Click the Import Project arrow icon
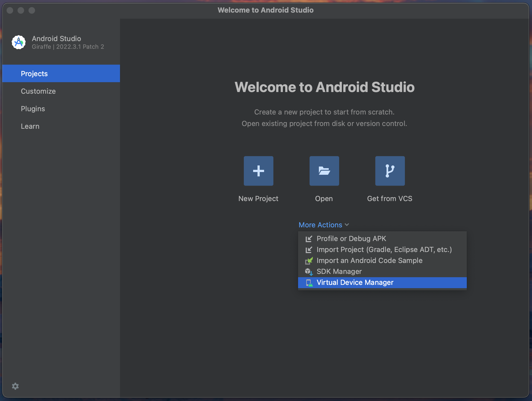The height and width of the screenshot is (401, 532). (309, 250)
